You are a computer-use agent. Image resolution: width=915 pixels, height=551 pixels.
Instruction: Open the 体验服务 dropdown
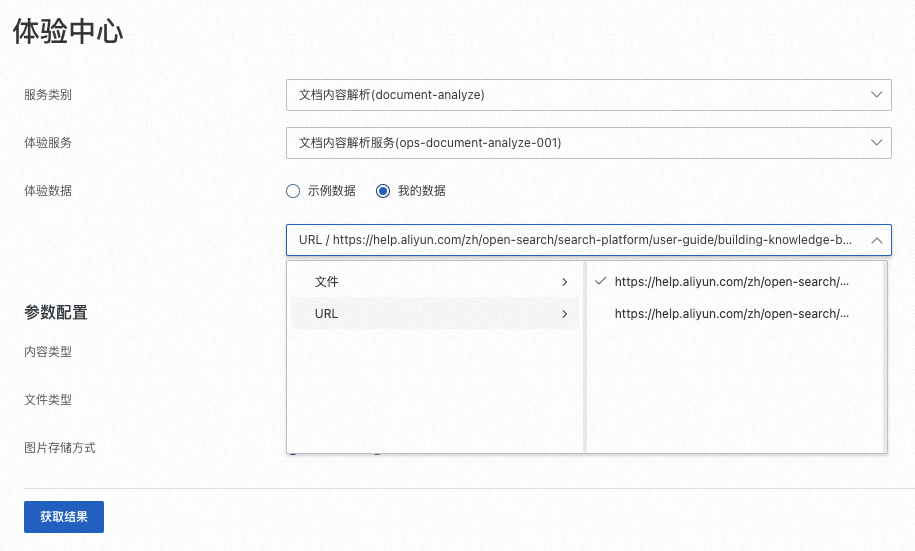[588, 142]
